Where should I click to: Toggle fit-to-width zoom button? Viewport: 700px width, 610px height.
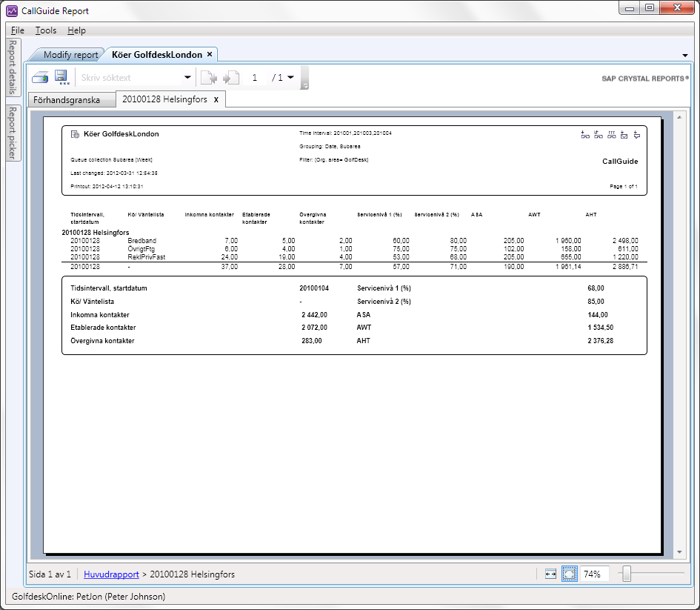point(550,574)
